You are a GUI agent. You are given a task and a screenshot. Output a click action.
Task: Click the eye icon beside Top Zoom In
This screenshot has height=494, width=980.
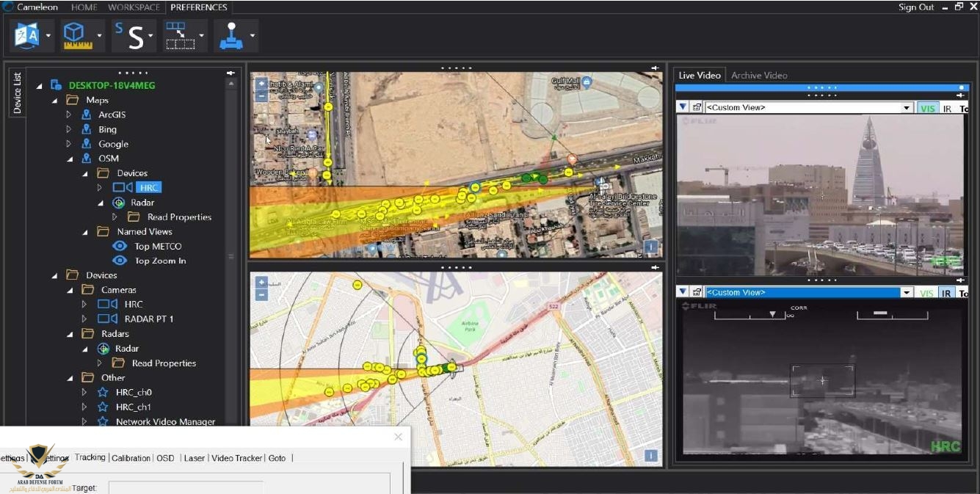click(119, 261)
